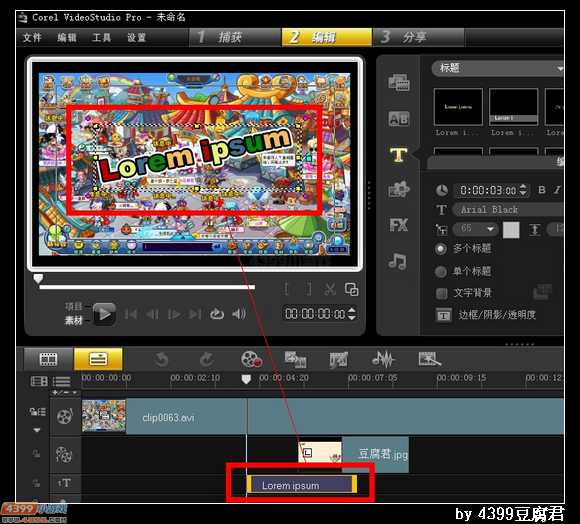
Task: Enable the 文字背景 checkbox
Action: click(x=441, y=293)
